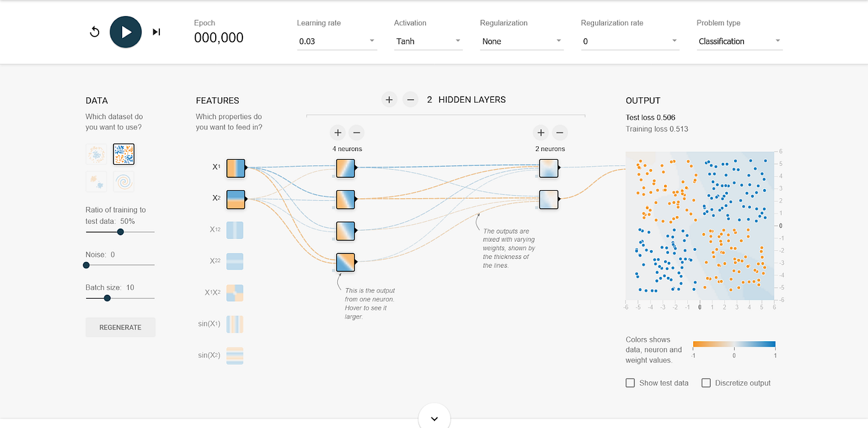Expand the bottom chevron panel
868x428 pixels.
[434, 418]
